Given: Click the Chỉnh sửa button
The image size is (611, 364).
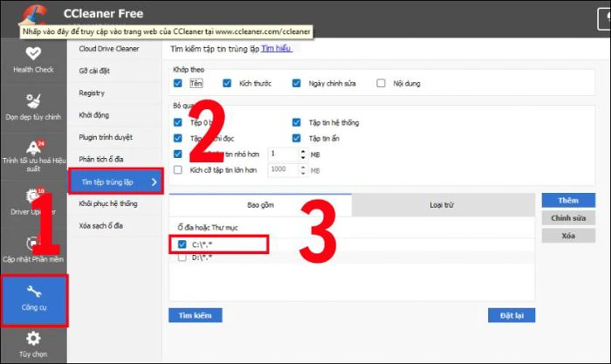Looking at the screenshot, I should (x=568, y=218).
